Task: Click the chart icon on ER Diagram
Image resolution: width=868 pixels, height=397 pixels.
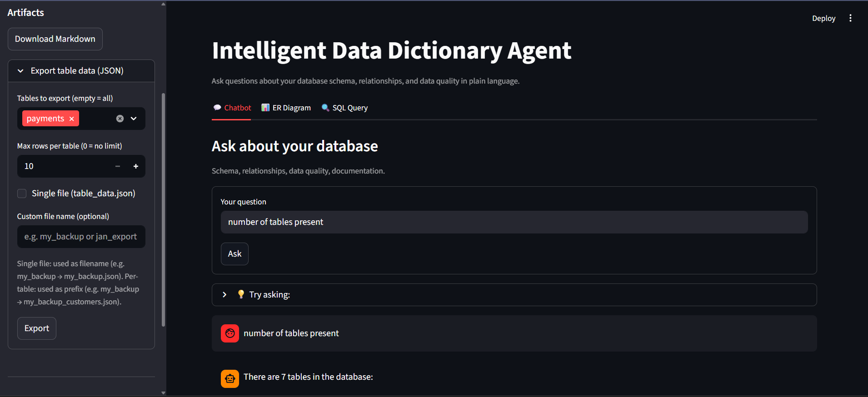Action: 265,108
